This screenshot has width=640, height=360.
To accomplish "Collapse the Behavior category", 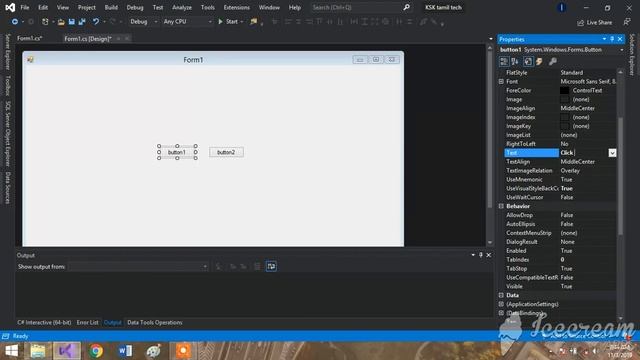I will click(x=501, y=206).
